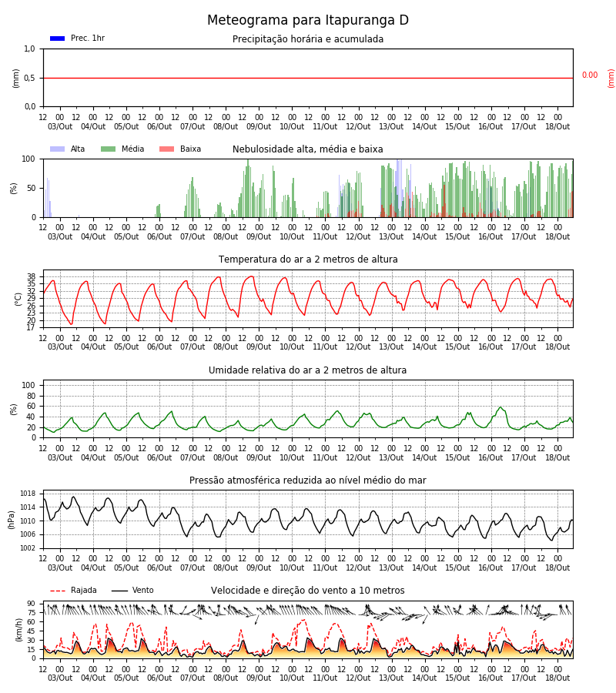Click the red 0.00 accumulated precipitation value
616x693 pixels.
[590, 75]
